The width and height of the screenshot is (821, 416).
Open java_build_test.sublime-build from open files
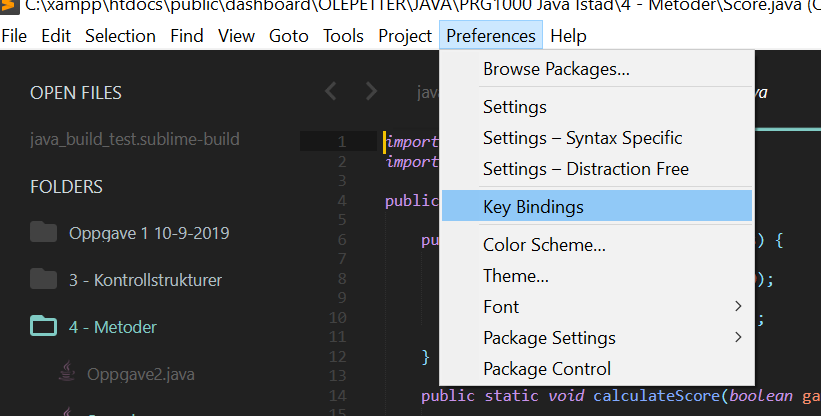pos(135,139)
